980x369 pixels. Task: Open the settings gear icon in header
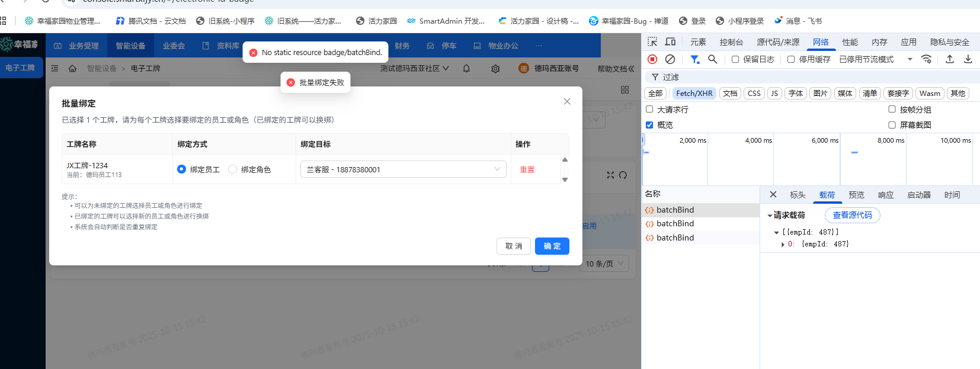click(x=495, y=69)
